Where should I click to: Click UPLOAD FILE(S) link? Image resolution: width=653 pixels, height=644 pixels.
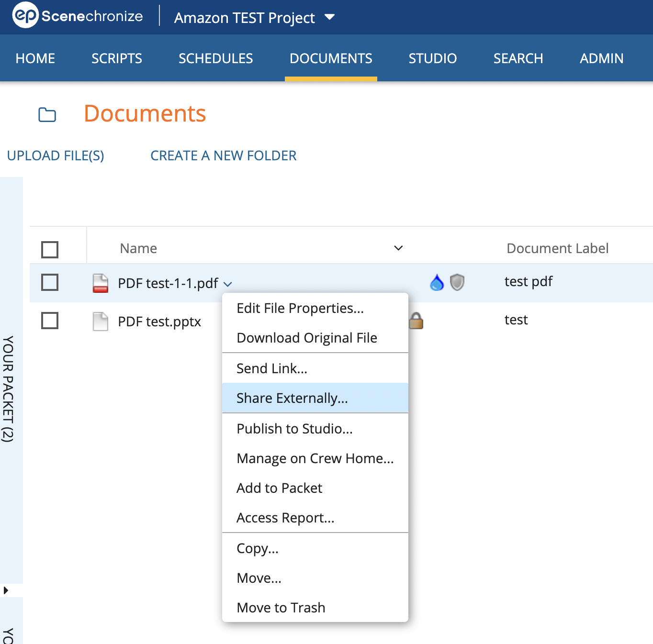click(x=56, y=155)
